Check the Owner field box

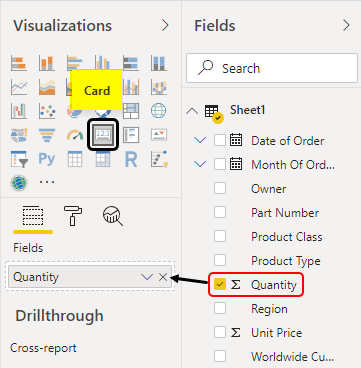(x=220, y=188)
